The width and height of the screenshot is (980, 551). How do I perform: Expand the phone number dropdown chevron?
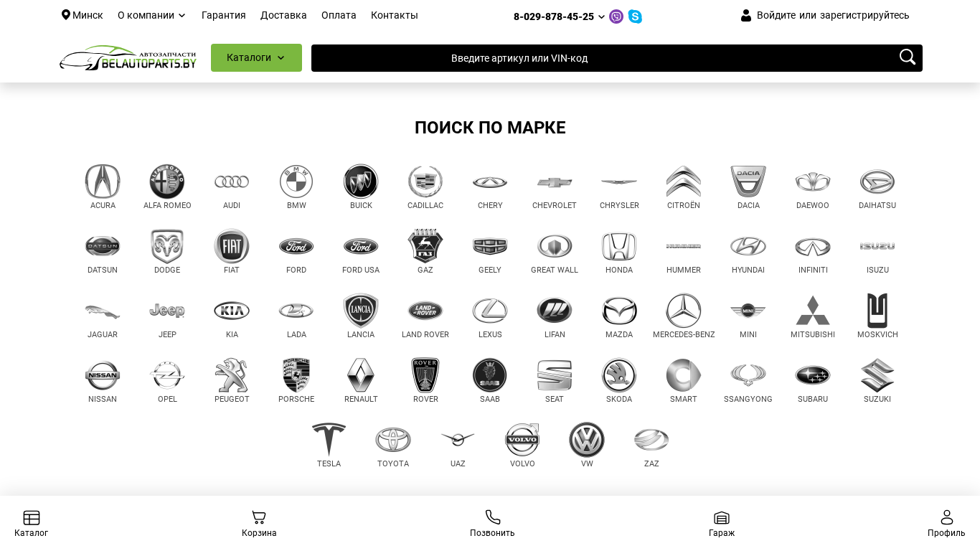(x=601, y=17)
